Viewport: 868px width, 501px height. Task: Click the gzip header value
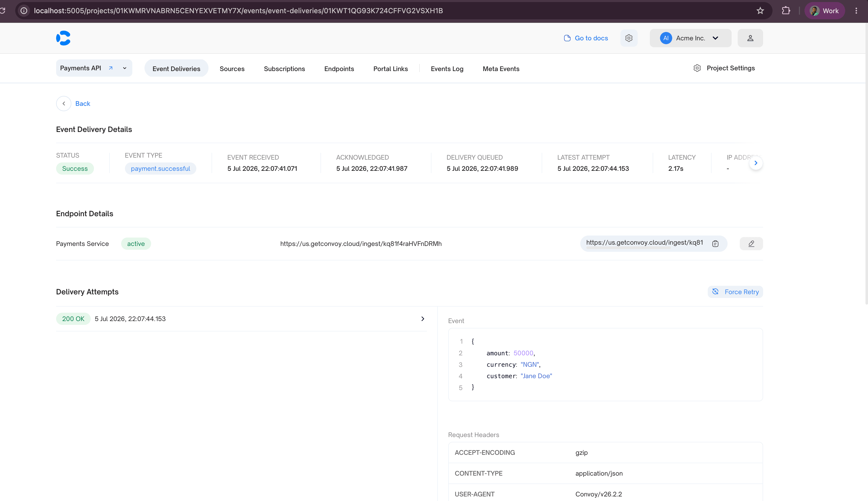coord(581,453)
